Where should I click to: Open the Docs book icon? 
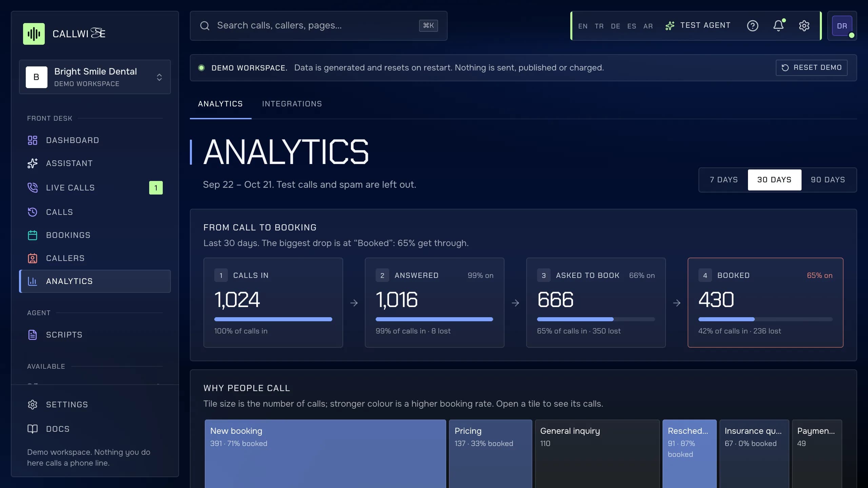[33, 429]
